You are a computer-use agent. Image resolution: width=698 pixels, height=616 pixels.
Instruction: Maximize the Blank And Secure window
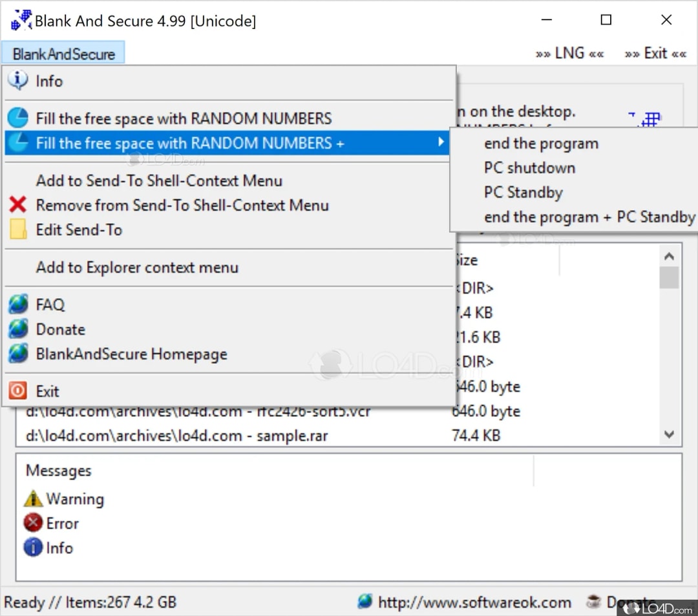(x=606, y=19)
